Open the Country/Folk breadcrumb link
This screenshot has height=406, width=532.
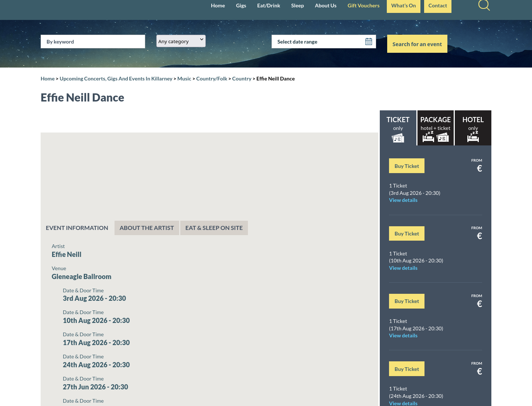click(x=212, y=79)
